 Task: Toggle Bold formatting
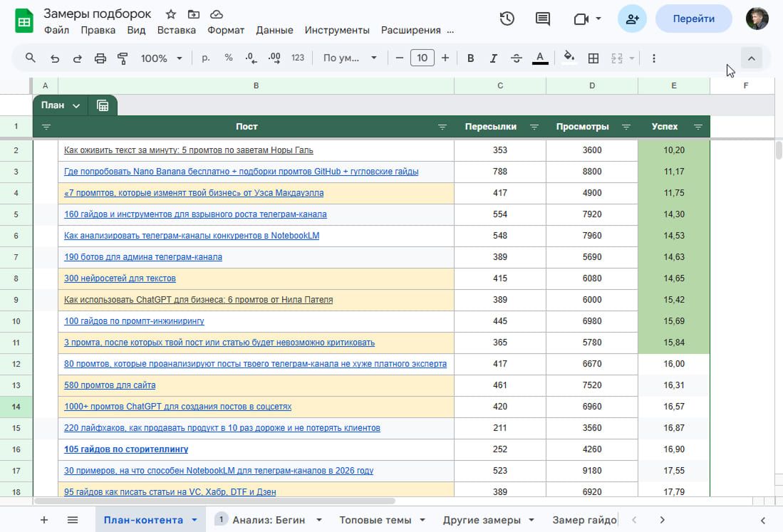470,58
